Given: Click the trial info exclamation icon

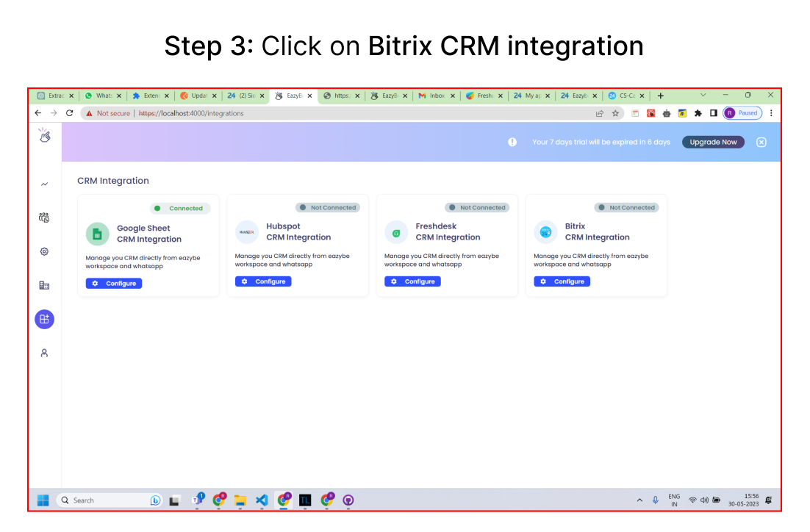Looking at the screenshot, I should click(x=512, y=142).
